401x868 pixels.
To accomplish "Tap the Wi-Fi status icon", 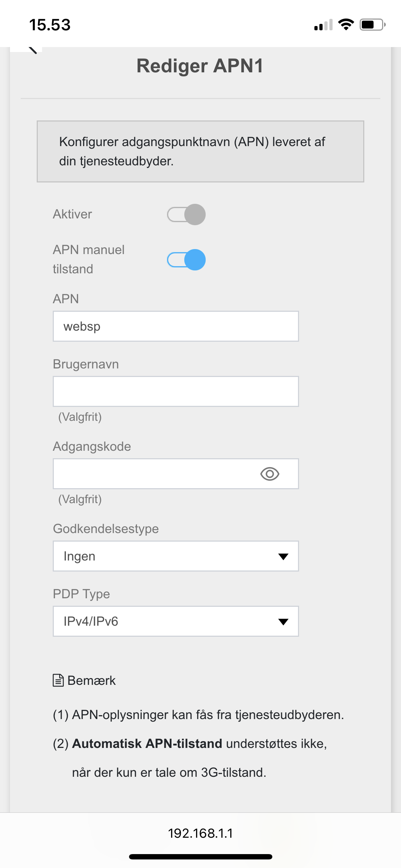I will [345, 25].
